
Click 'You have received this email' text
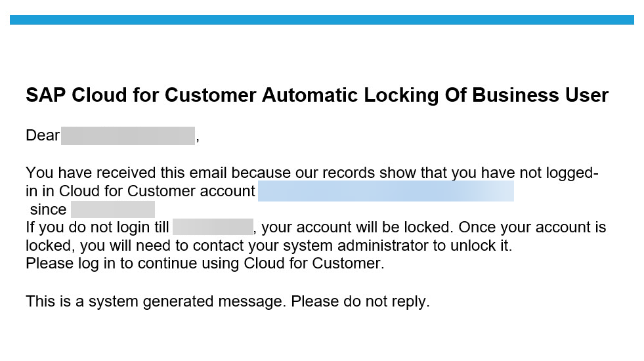point(127,173)
